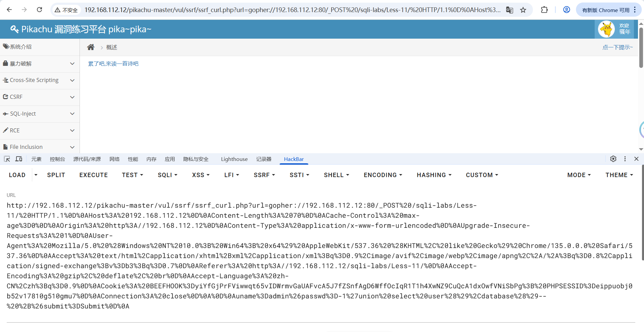Click the Pikachu key logo icon
The height and width of the screenshot is (332, 644).
click(x=14, y=29)
